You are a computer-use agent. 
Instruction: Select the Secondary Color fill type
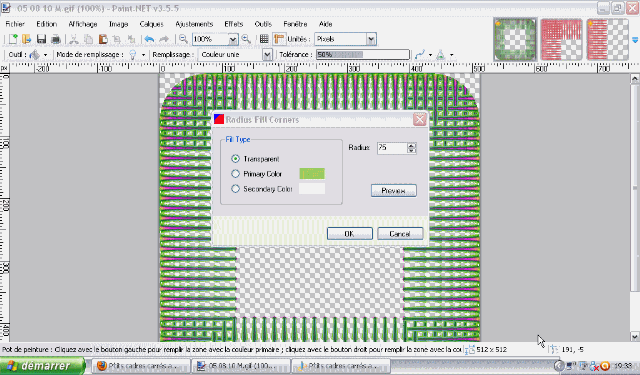click(x=236, y=189)
